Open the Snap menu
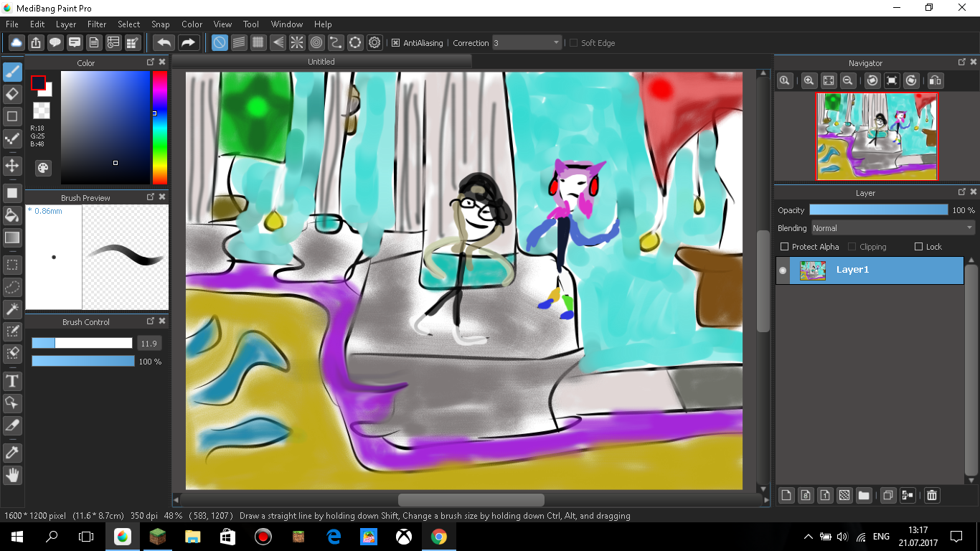The image size is (980, 551). point(161,24)
